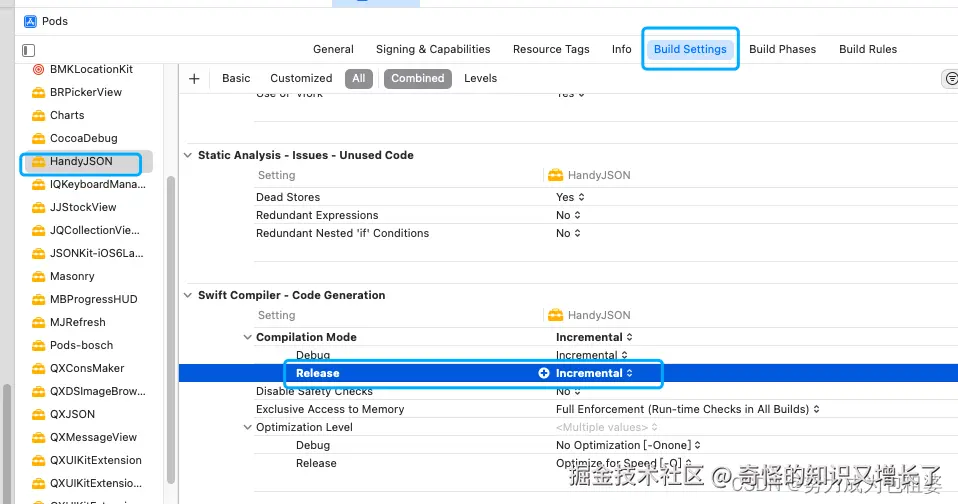The height and width of the screenshot is (504, 958).
Task: Click the add build setting plus button
Action: click(x=194, y=78)
